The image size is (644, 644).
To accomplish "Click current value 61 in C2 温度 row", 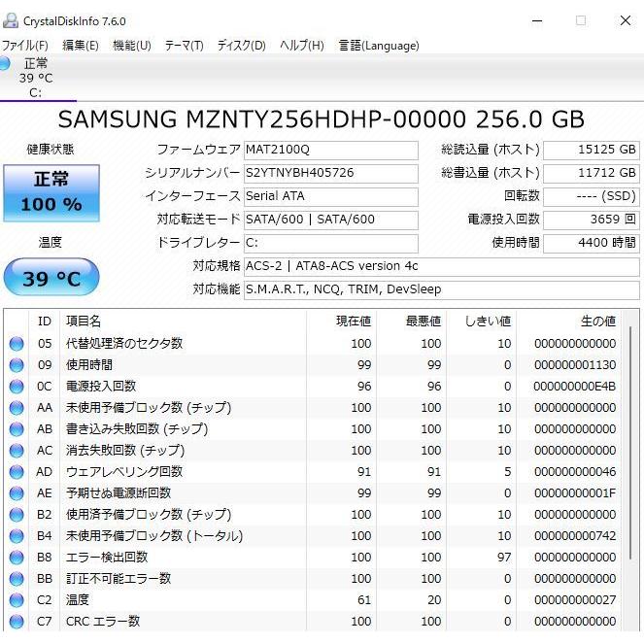I will click(364, 599).
